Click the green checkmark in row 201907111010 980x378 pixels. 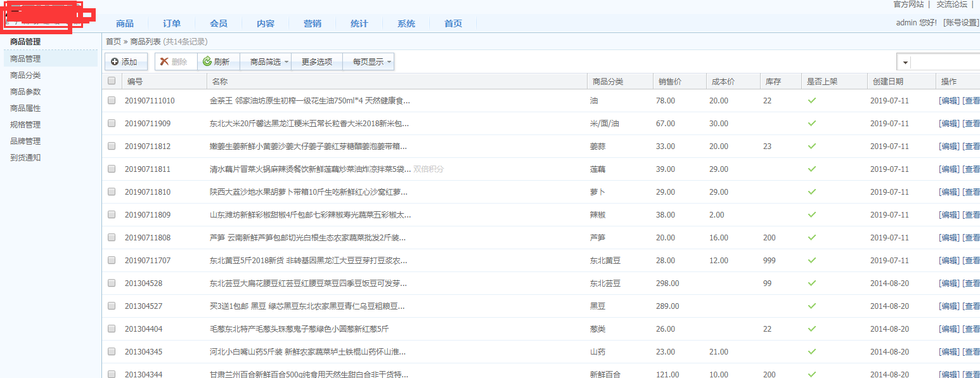[x=812, y=100]
